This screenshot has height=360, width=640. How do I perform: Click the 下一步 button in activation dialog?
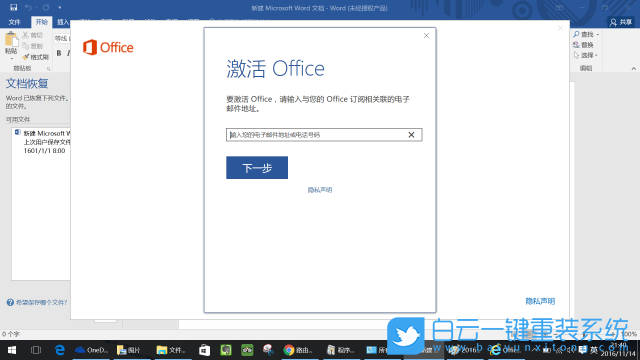[x=257, y=167]
